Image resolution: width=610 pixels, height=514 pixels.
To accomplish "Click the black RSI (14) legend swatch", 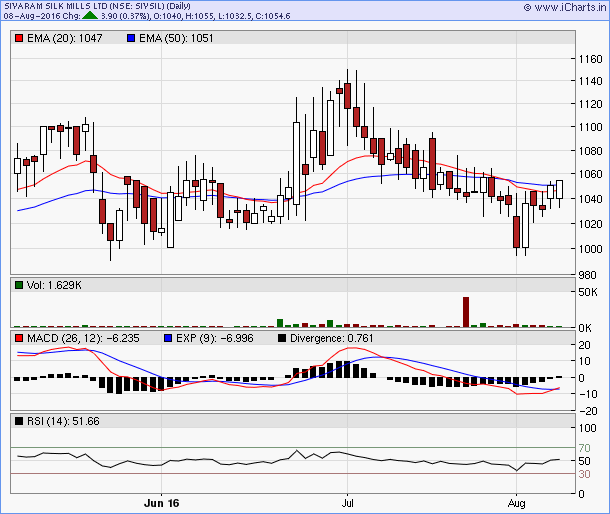I will click(19, 421).
